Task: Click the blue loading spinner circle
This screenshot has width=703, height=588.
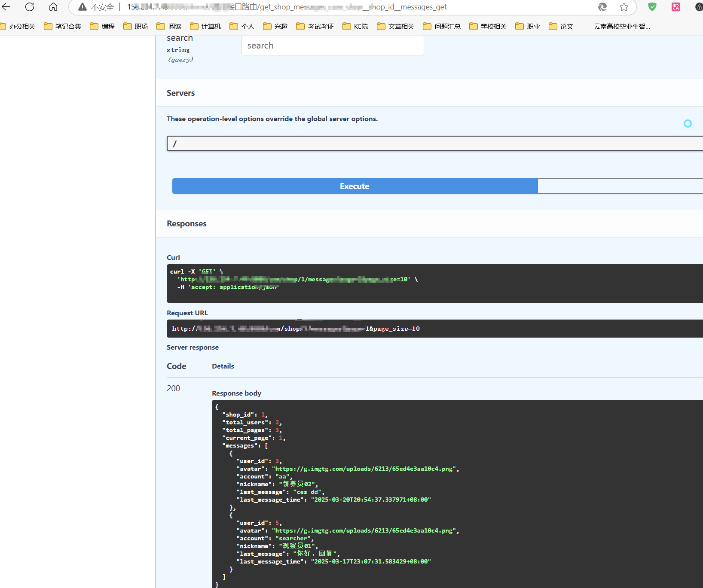Action: pyautogui.click(x=688, y=123)
